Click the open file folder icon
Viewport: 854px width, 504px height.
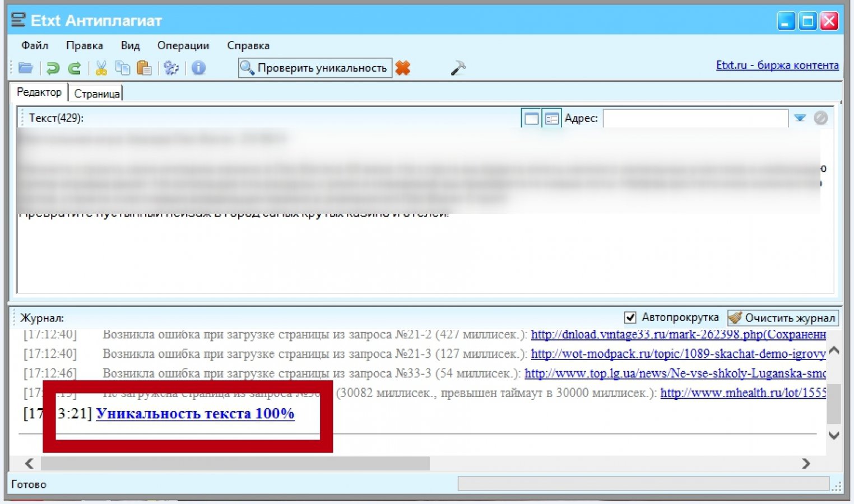click(x=25, y=68)
